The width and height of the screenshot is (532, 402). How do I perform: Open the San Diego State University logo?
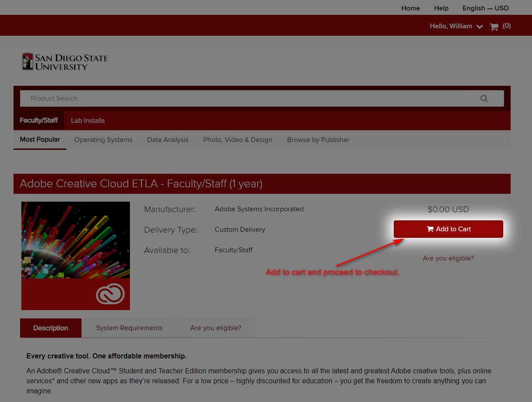pos(65,61)
